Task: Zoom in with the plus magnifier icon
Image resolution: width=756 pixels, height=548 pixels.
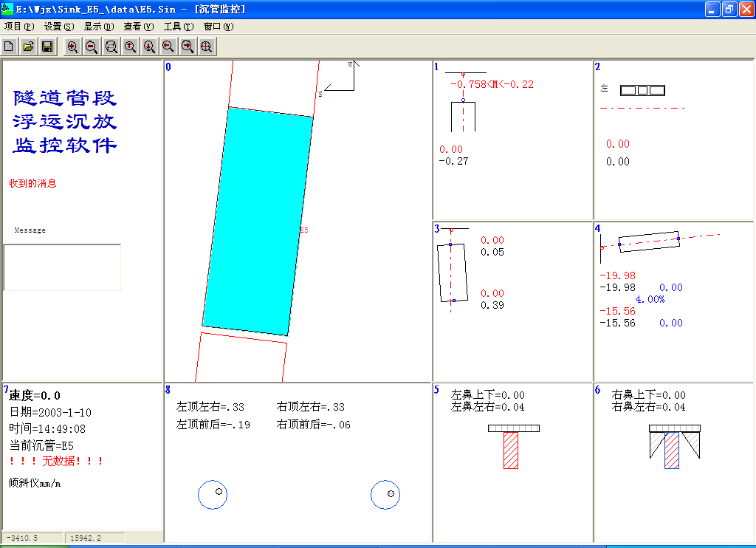Action: point(72,47)
